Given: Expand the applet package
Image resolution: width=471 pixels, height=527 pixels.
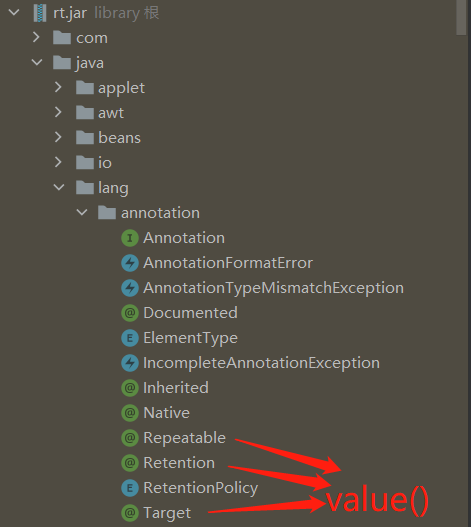Looking at the screenshot, I should coord(58,87).
